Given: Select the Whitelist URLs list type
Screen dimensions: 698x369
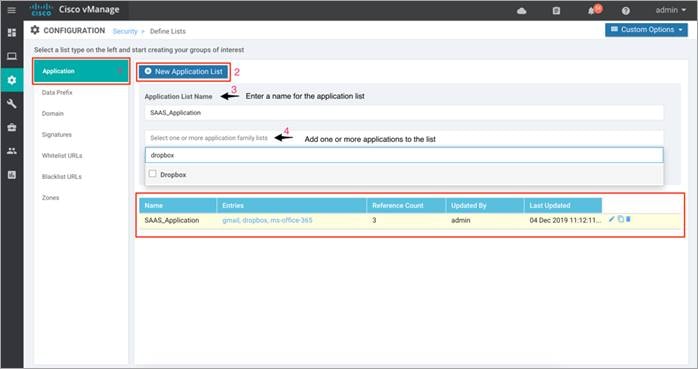Looking at the screenshot, I should tap(62, 155).
